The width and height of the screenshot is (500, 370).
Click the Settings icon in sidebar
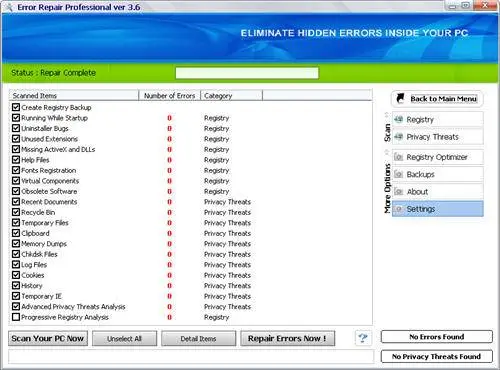398,209
